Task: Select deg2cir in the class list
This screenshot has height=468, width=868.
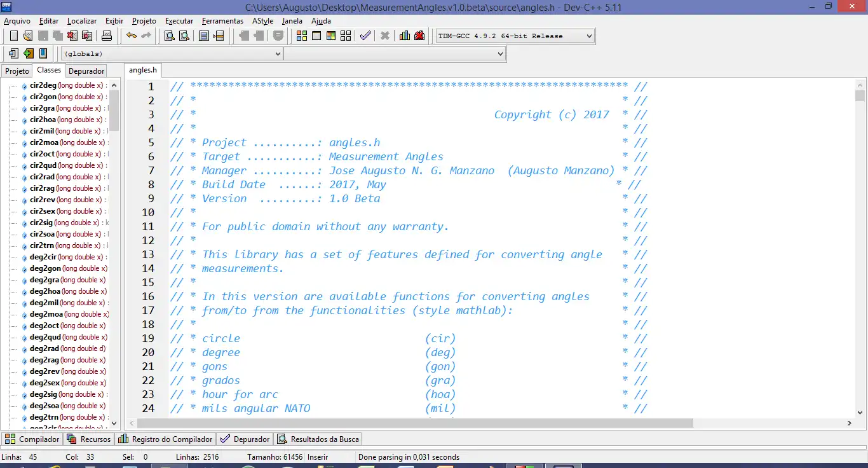Action: click(x=64, y=257)
